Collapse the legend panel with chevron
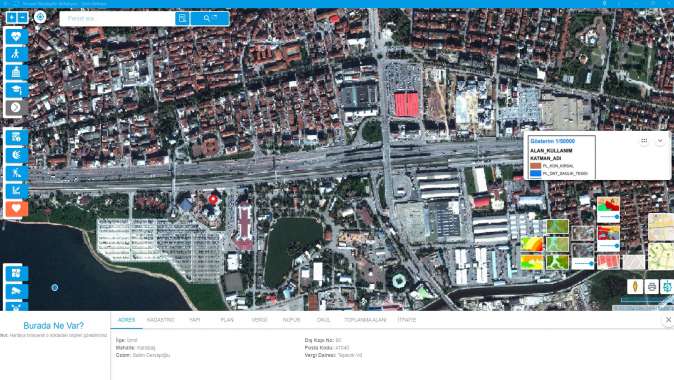 point(660,141)
